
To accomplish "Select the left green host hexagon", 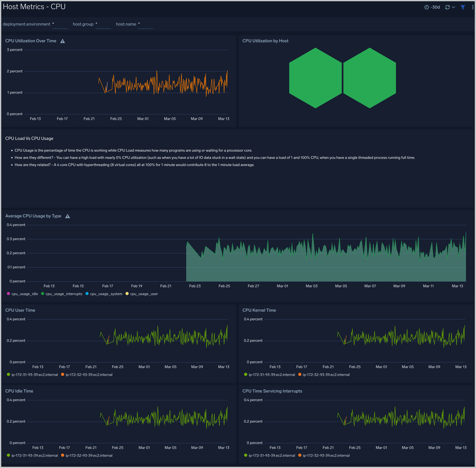I will (x=315, y=78).
